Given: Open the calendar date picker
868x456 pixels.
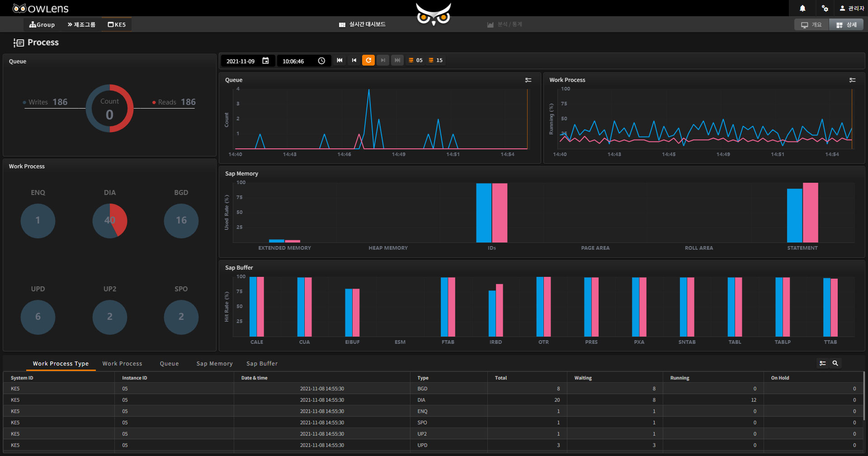Looking at the screenshot, I should [x=265, y=61].
